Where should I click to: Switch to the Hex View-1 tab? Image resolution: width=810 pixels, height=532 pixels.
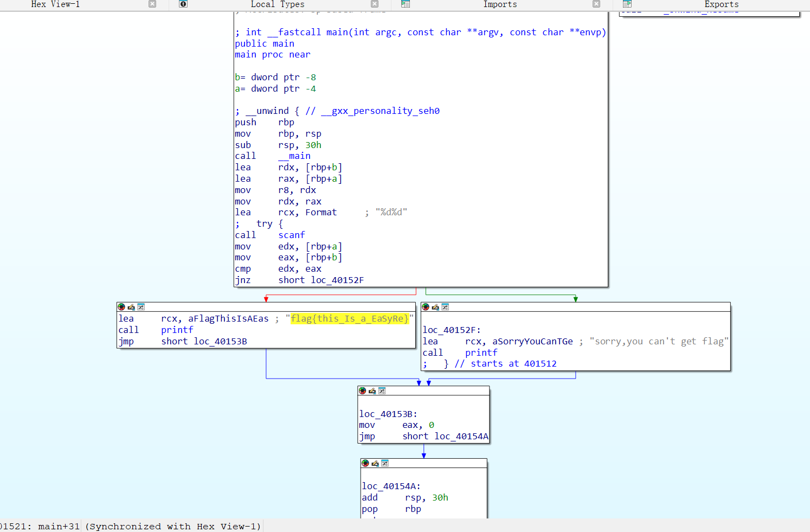point(55,4)
